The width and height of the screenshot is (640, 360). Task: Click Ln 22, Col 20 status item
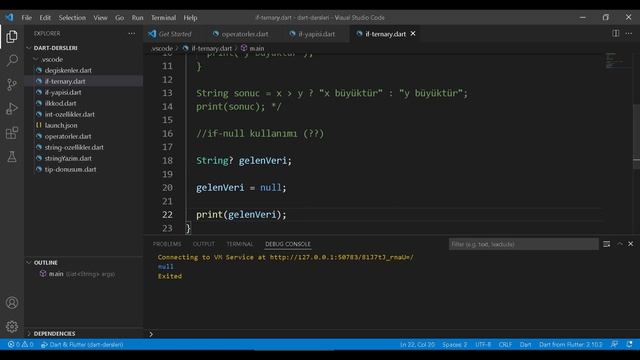[x=417, y=344]
